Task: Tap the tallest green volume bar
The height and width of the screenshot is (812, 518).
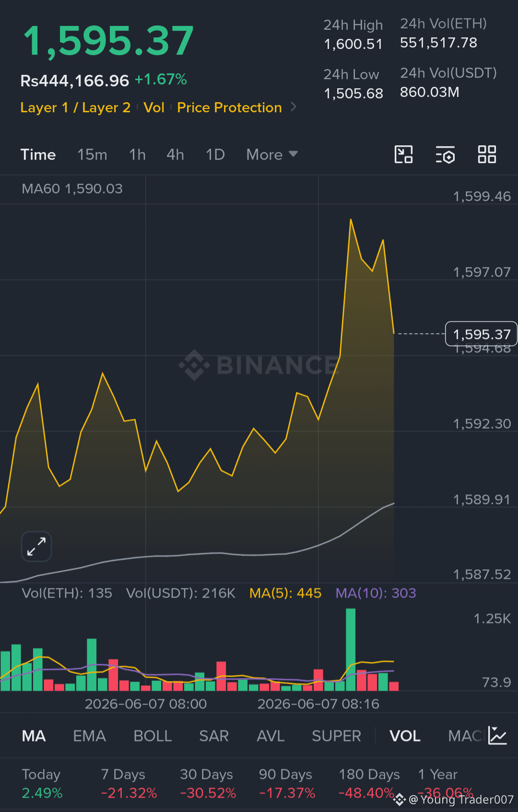Action: (351, 649)
